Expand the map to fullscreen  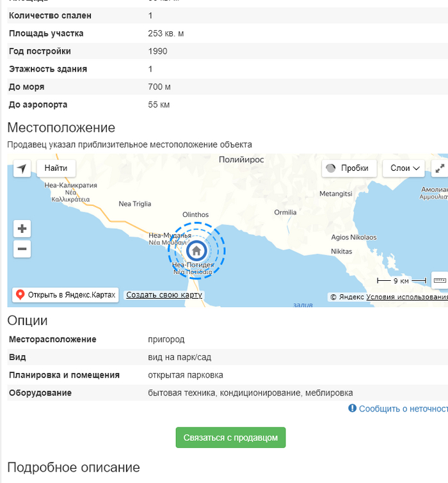(440, 168)
